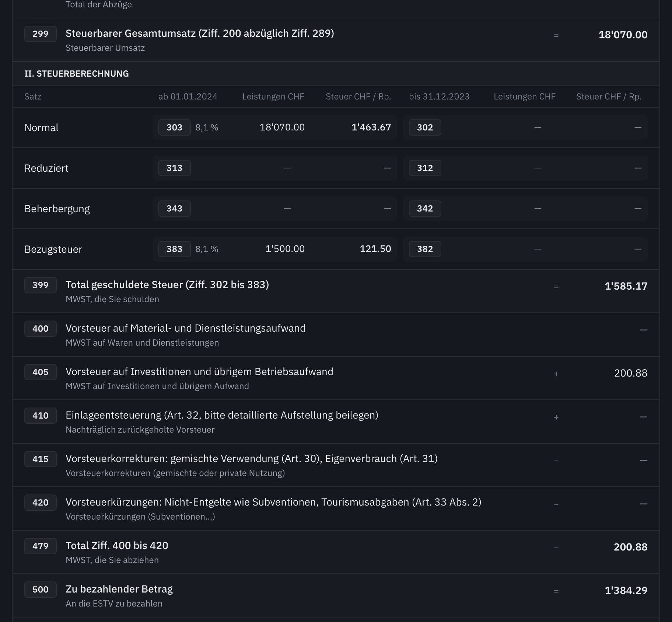
Task: Click 'Vorsteuer auf Material- und Dienstleistungsaufwand' label
Action: click(x=186, y=328)
